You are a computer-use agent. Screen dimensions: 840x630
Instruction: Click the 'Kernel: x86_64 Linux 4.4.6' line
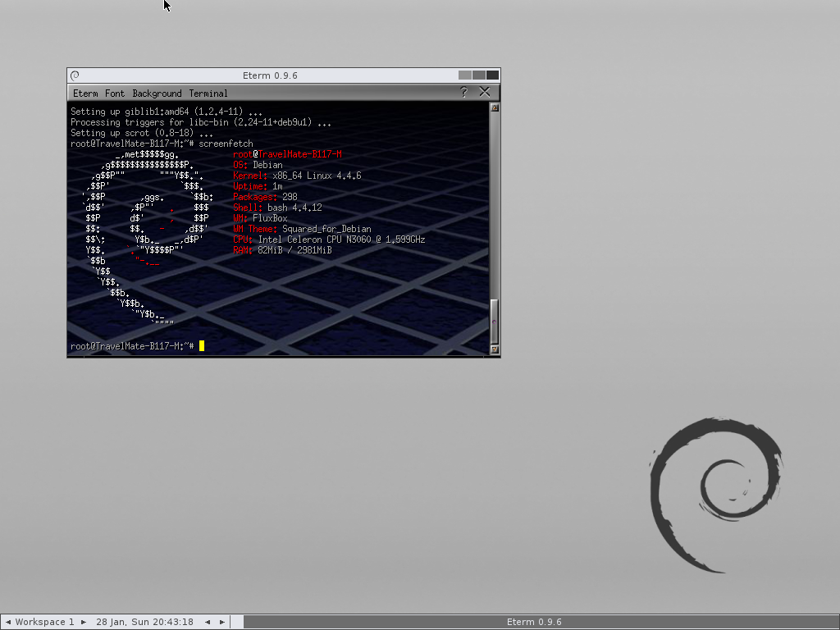click(297, 176)
